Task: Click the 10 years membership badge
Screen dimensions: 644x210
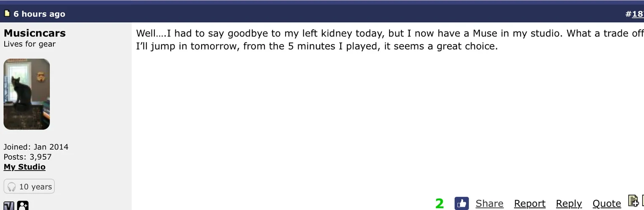Action: tap(29, 186)
